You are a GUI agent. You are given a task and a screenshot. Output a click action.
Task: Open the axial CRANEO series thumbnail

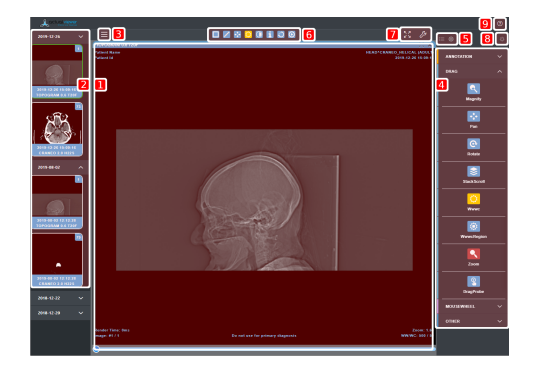57,129
